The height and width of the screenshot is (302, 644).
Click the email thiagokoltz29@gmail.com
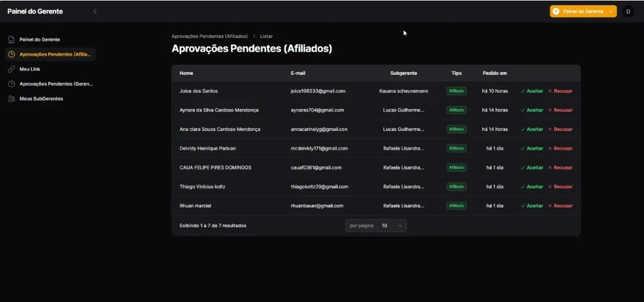tap(319, 187)
